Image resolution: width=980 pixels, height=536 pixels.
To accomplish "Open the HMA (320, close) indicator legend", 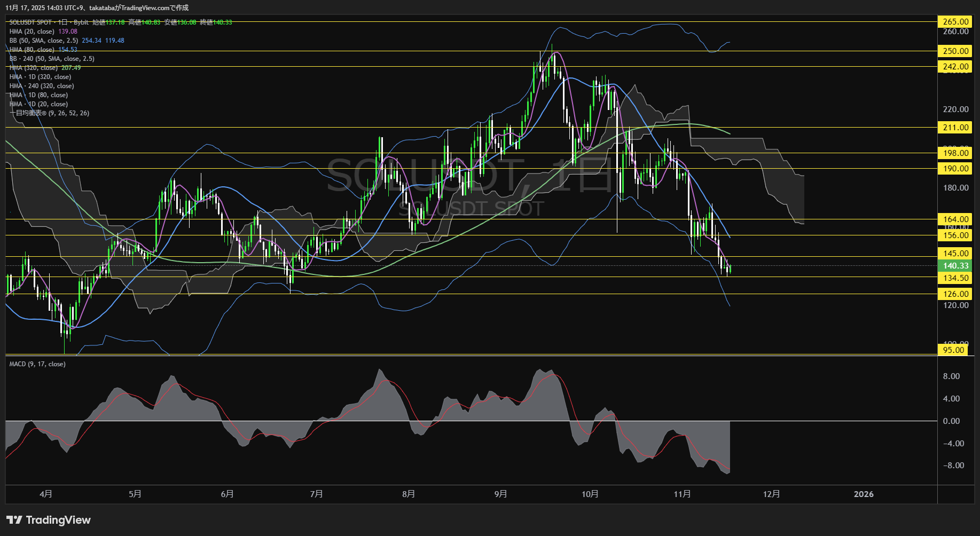I will [34, 68].
